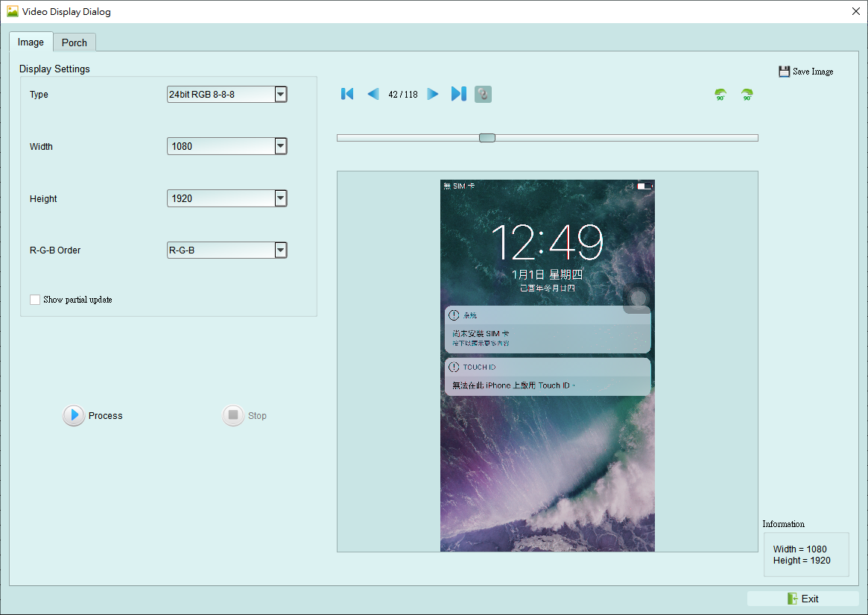Screen dimensions: 868x615
Task: Click the Save Image text label
Action: tap(813, 72)
